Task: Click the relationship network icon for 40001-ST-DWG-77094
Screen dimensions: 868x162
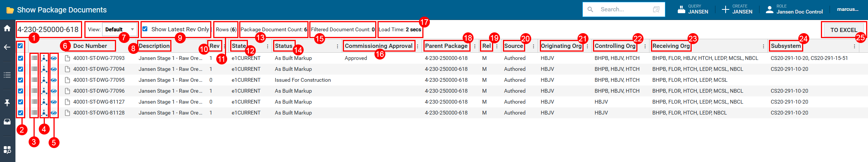Action: click(x=44, y=69)
